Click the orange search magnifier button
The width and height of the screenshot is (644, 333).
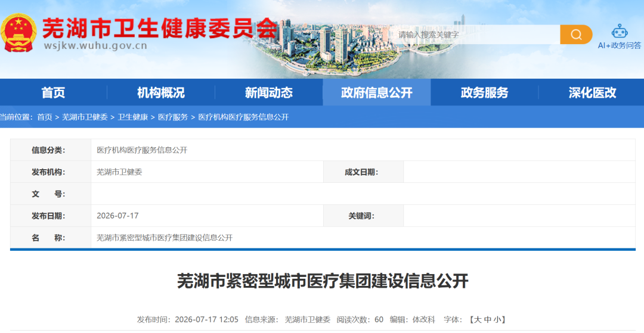(x=576, y=35)
